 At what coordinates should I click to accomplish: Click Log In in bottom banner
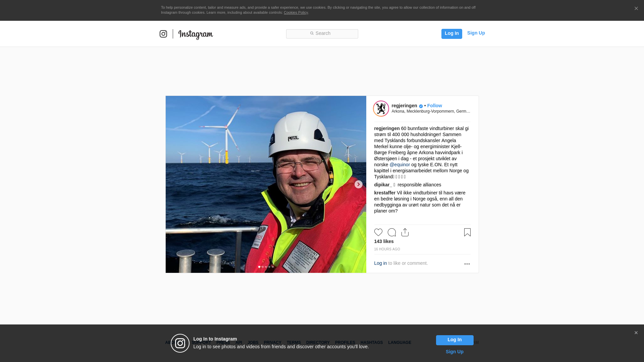[454, 340]
